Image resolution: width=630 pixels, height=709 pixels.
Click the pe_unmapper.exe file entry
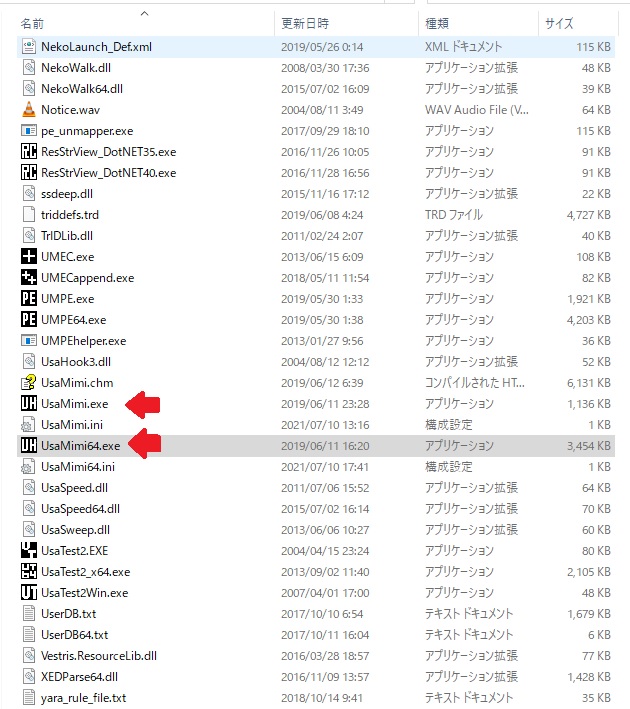click(87, 130)
